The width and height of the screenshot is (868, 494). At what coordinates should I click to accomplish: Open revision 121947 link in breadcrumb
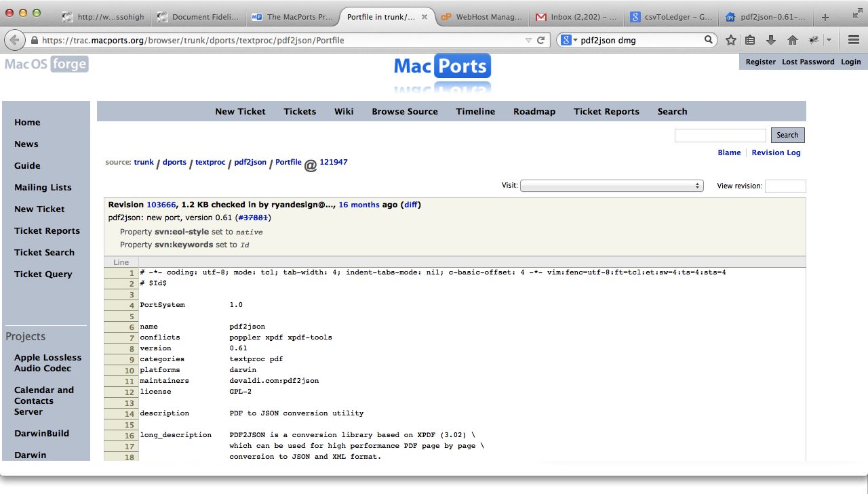pos(334,162)
